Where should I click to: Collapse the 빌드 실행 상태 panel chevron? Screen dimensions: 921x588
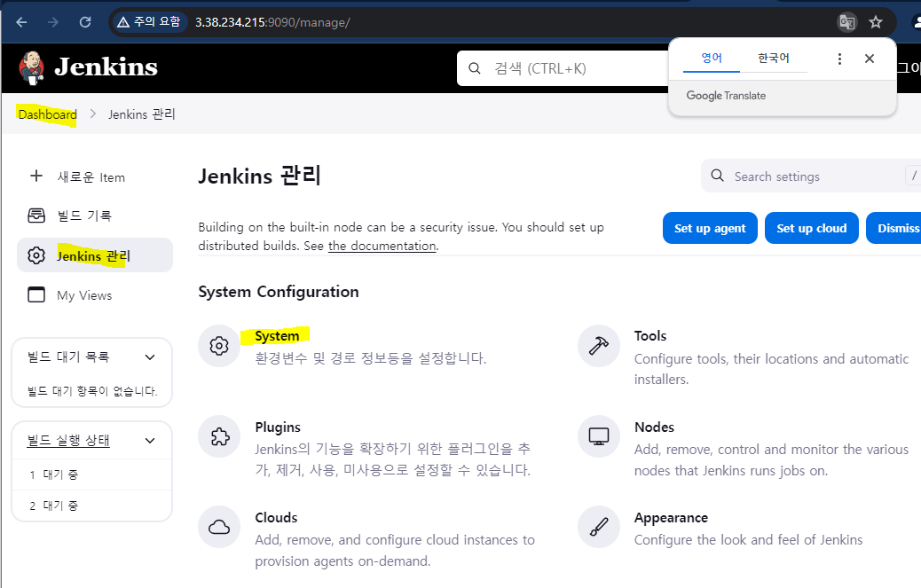click(x=150, y=441)
